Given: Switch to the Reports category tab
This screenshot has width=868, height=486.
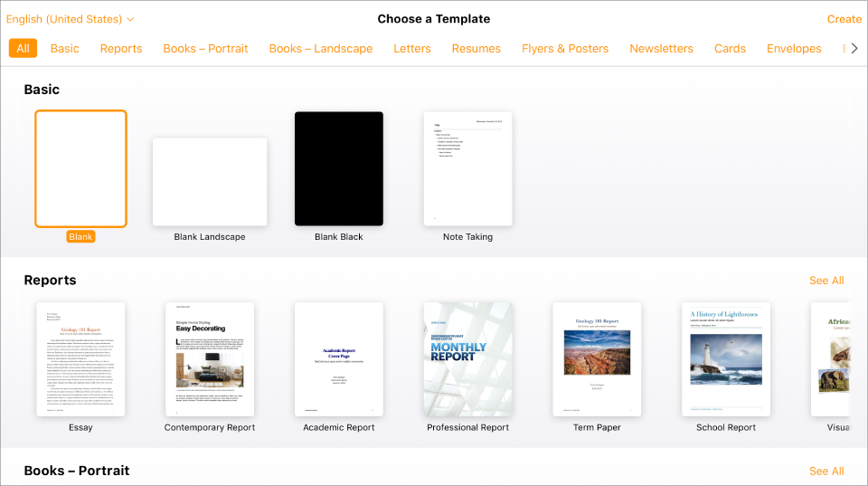Looking at the screenshot, I should [x=120, y=48].
